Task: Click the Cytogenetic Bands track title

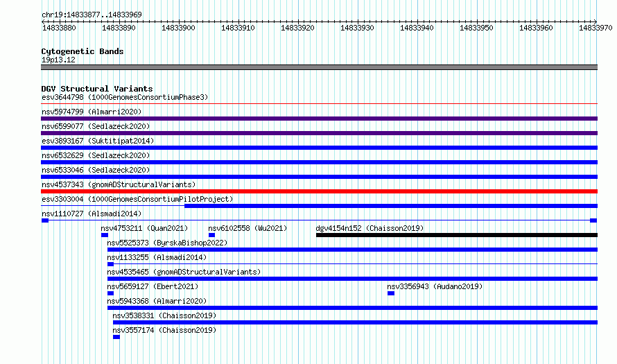Action: pos(82,51)
